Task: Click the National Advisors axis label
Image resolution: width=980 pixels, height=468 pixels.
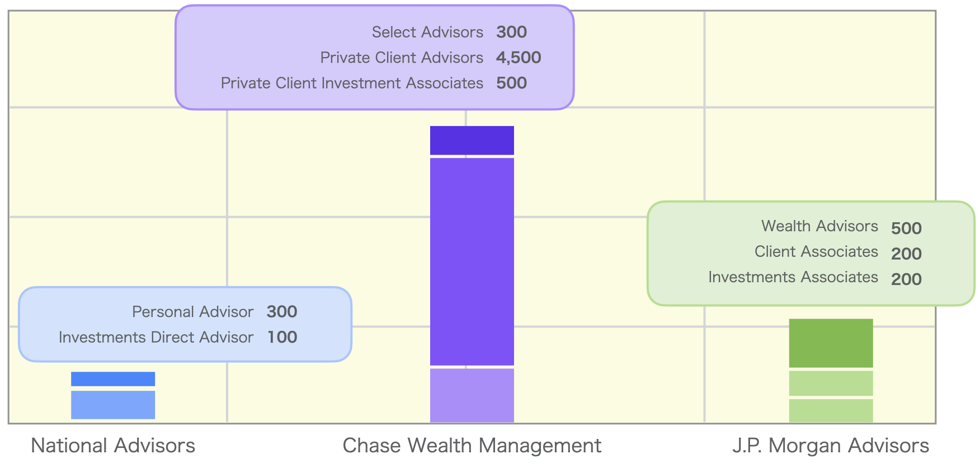Action: (x=113, y=446)
